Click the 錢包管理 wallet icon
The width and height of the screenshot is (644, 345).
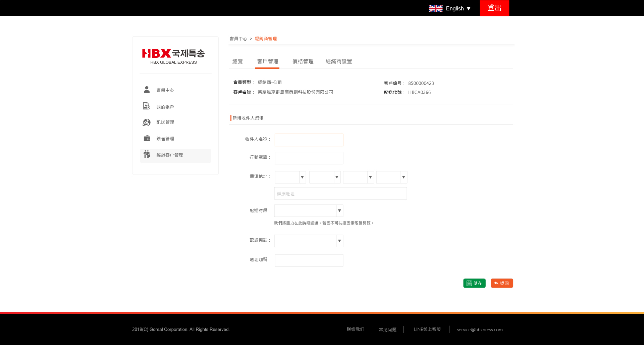(147, 138)
